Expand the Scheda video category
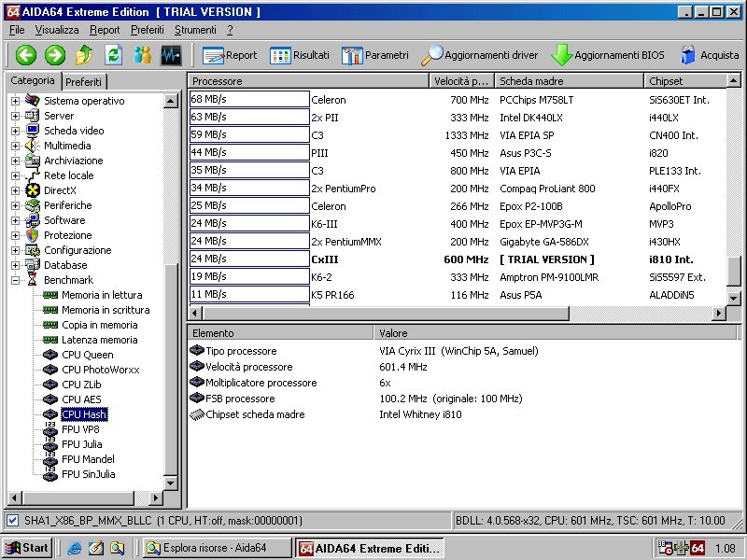The image size is (747, 560). point(15,131)
